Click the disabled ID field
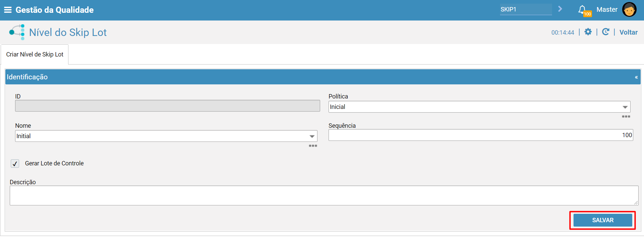Viewport: 644px width, 237px height. coord(167,106)
